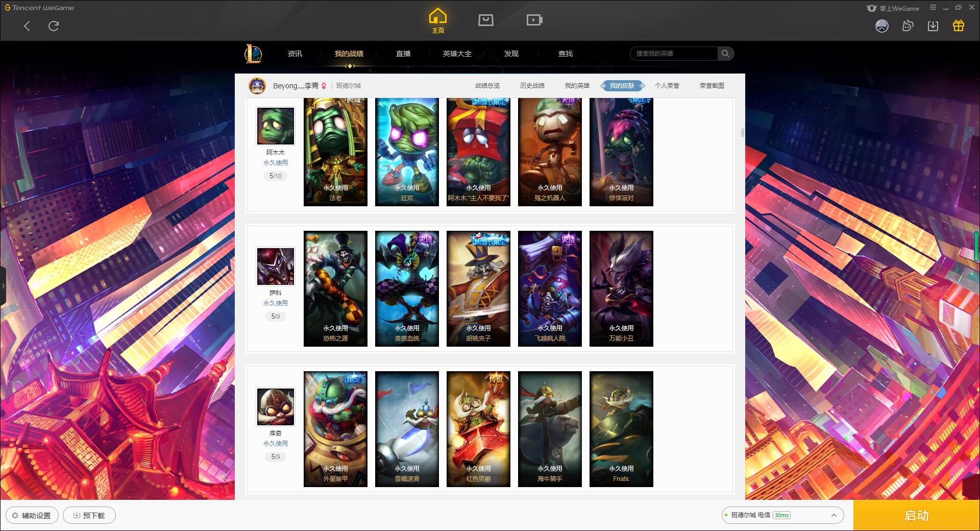
Task: Click the Tencent WeGame logo
Action: [x=39, y=8]
